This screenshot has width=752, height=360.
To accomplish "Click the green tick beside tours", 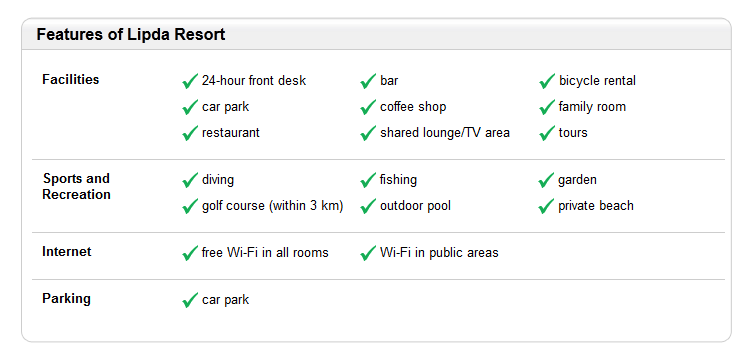I will click(547, 133).
